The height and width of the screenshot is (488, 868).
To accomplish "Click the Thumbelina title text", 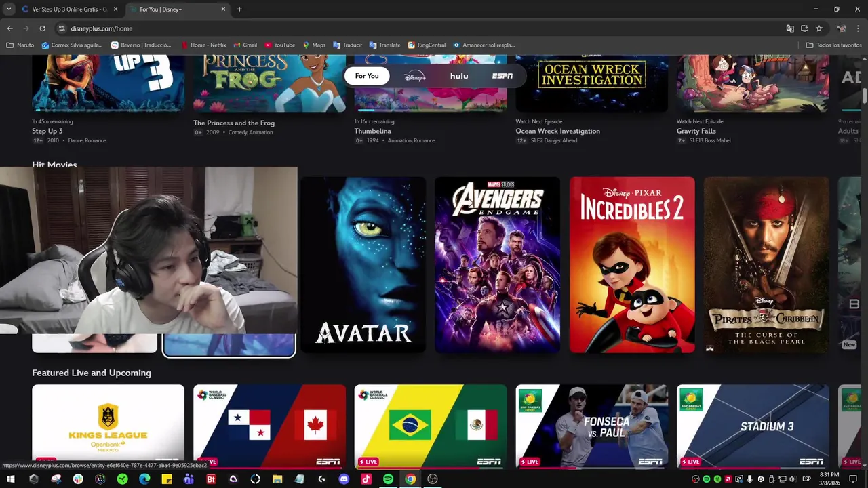I will 373,131.
